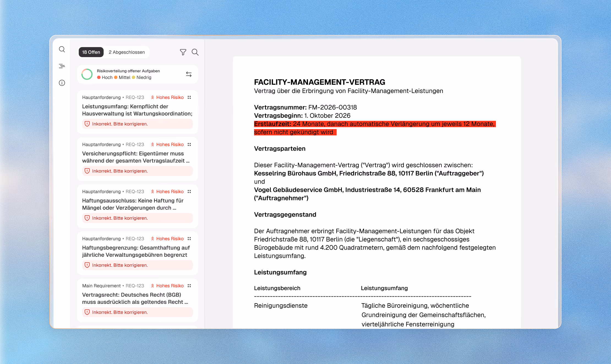The height and width of the screenshot is (364, 611).
Task: Open the Versicherungspflicht Eigentümer task title
Action: (x=136, y=157)
